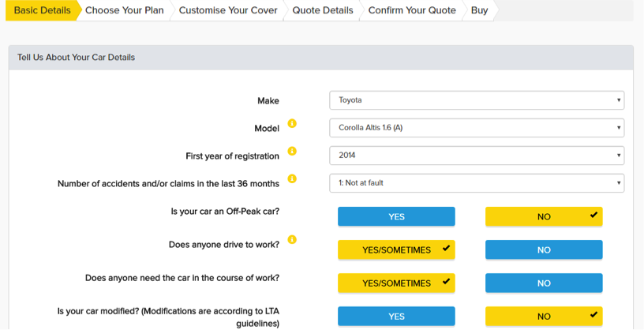The image size is (644, 330).
Task: Open First year of registration dropdown
Action: click(476, 156)
